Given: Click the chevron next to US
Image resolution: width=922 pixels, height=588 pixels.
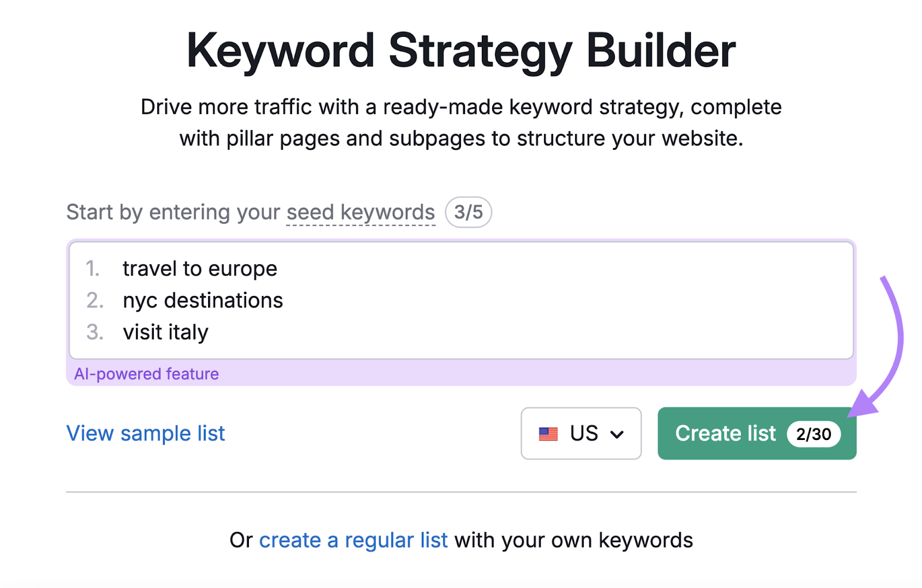Looking at the screenshot, I should (617, 434).
